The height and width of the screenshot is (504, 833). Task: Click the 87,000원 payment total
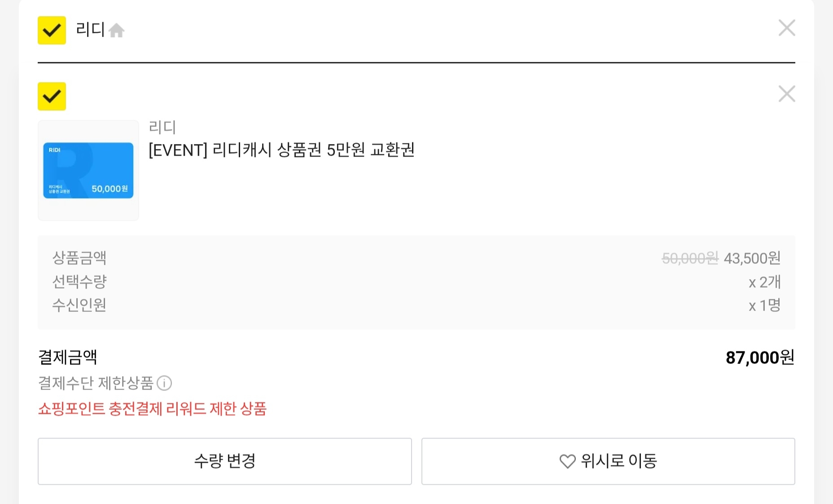759,358
